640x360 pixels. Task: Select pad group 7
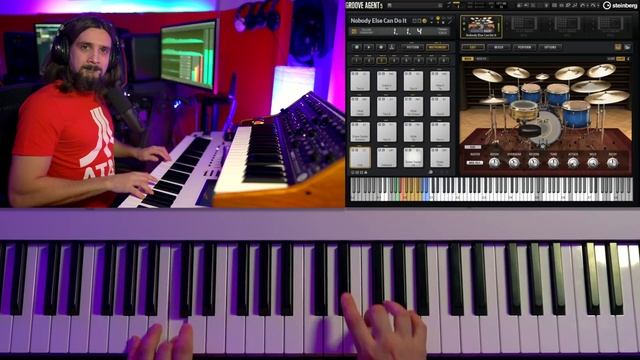pos(431,60)
